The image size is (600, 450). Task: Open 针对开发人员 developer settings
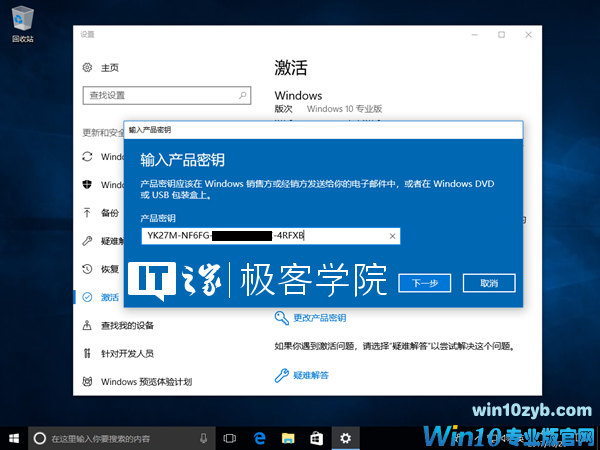point(127,354)
